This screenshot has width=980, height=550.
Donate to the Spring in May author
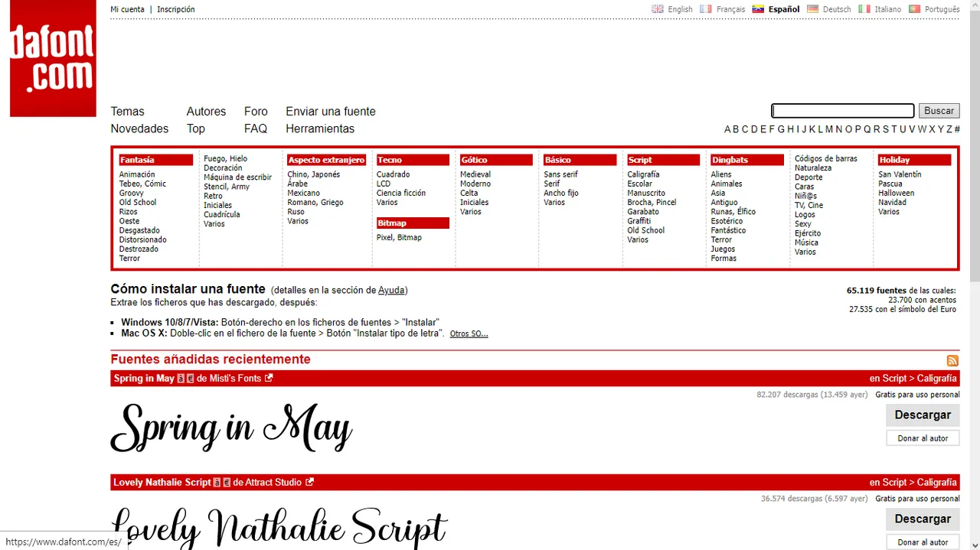pyautogui.click(x=923, y=438)
